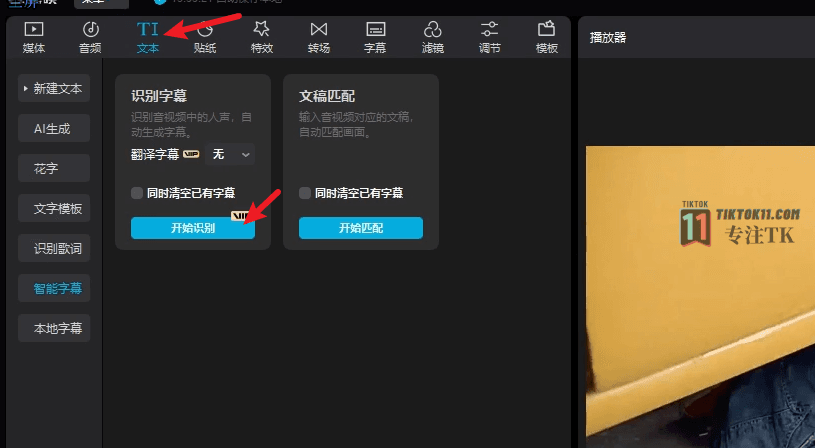Select 识别歌词 in the sidebar
This screenshot has width=815, height=448.
(54, 248)
